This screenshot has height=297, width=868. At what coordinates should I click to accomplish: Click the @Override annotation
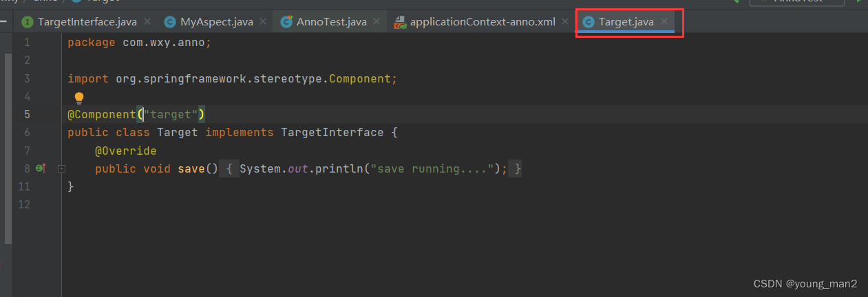click(x=126, y=151)
